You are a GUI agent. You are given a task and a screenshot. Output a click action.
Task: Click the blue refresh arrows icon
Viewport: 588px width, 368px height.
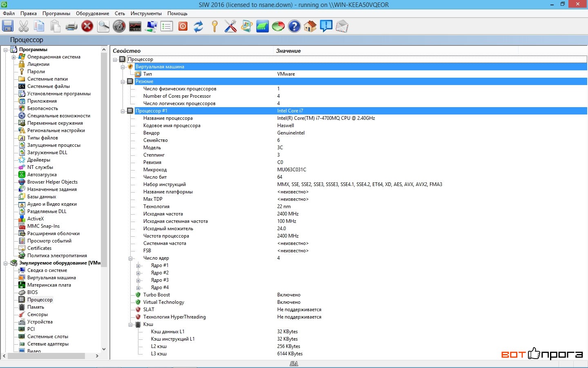pos(198,26)
